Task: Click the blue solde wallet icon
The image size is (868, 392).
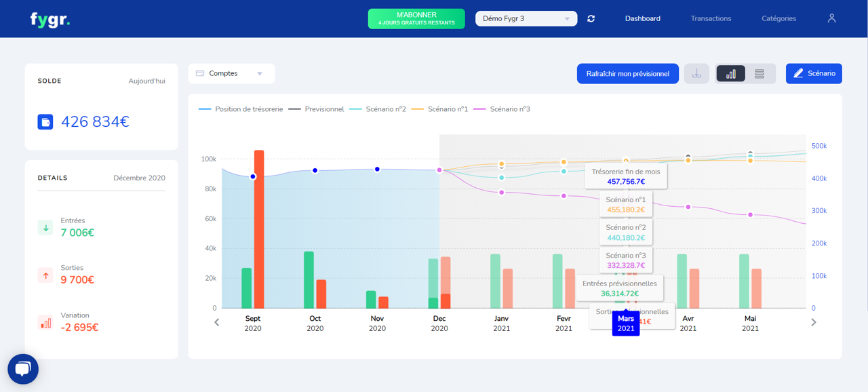Action: [45, 122]
